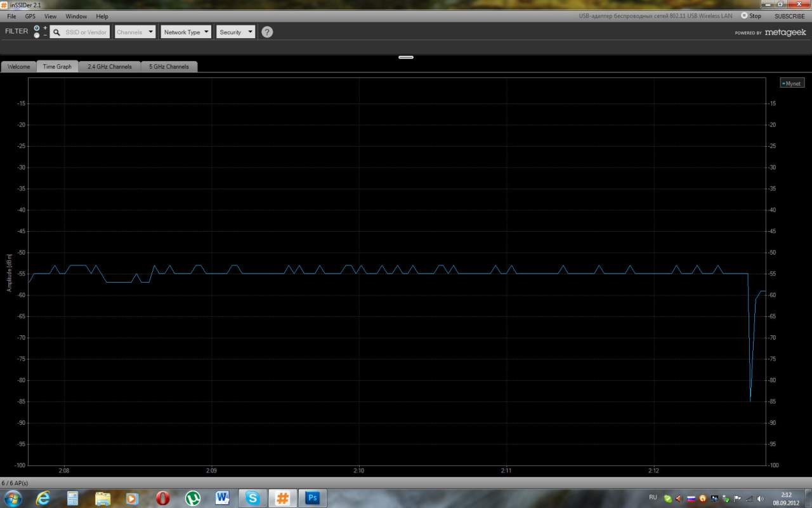Open the Window menu
Image resolution: width=812 pixels, height=508 pixels.
click(76, 16)
